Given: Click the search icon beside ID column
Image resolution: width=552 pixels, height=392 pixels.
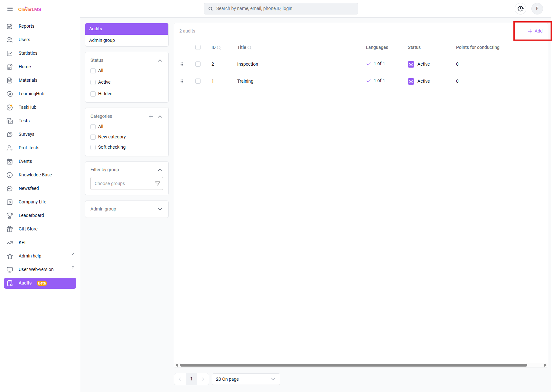Looking at the screenshot, I should 219,48.
